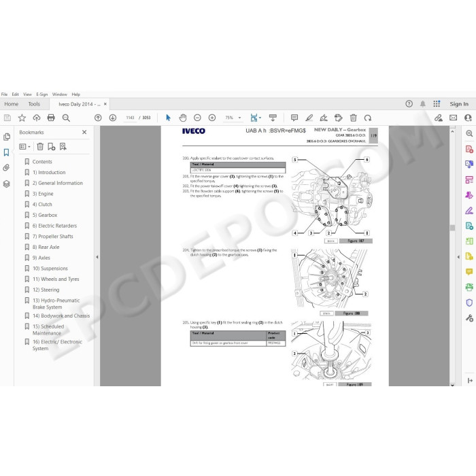Send file by email envelope icon

pos(454,118)
